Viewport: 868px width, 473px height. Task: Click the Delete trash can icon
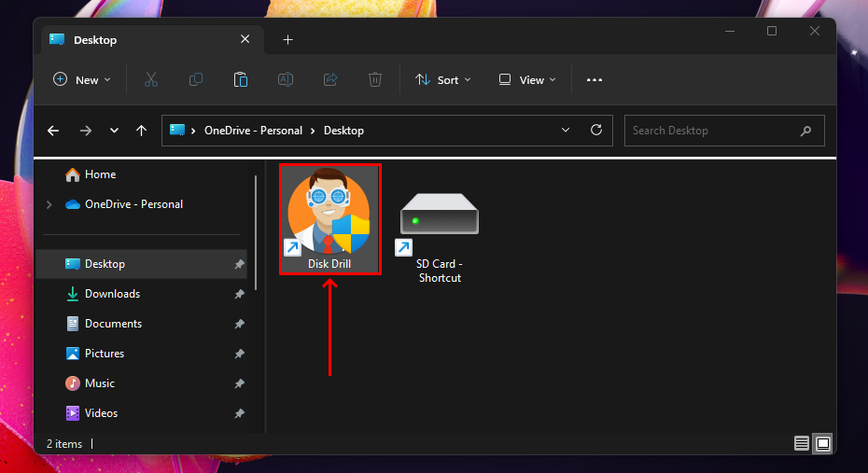tap(375, 79)
